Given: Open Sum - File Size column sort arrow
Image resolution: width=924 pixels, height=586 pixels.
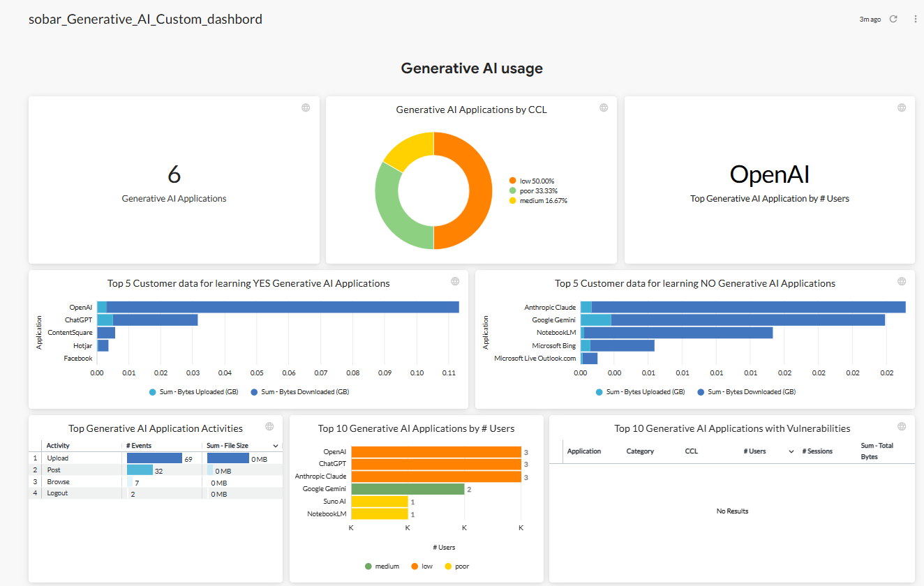Looking at the screenshot, I should (x=276, y=446).
